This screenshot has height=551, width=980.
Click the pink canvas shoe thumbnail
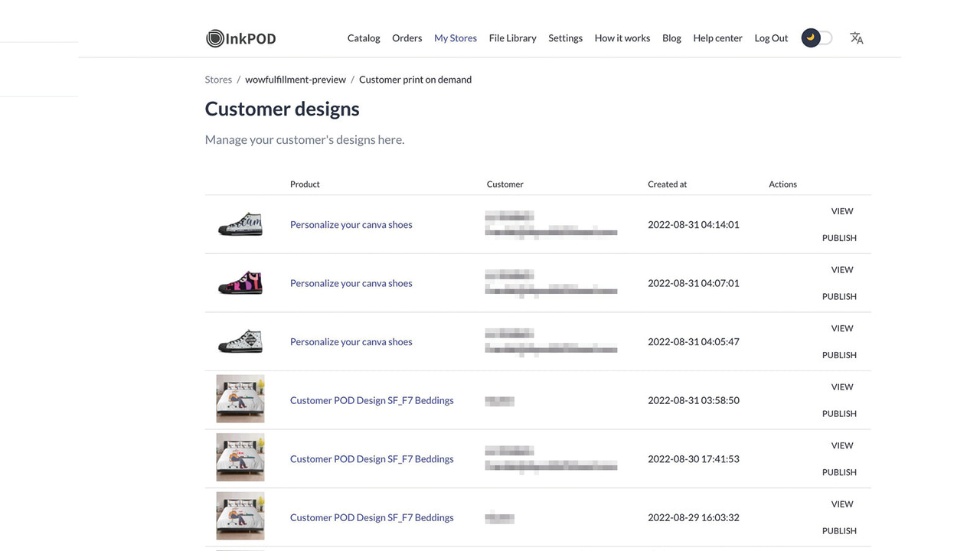pyautogui.click(x=240, y=282)
